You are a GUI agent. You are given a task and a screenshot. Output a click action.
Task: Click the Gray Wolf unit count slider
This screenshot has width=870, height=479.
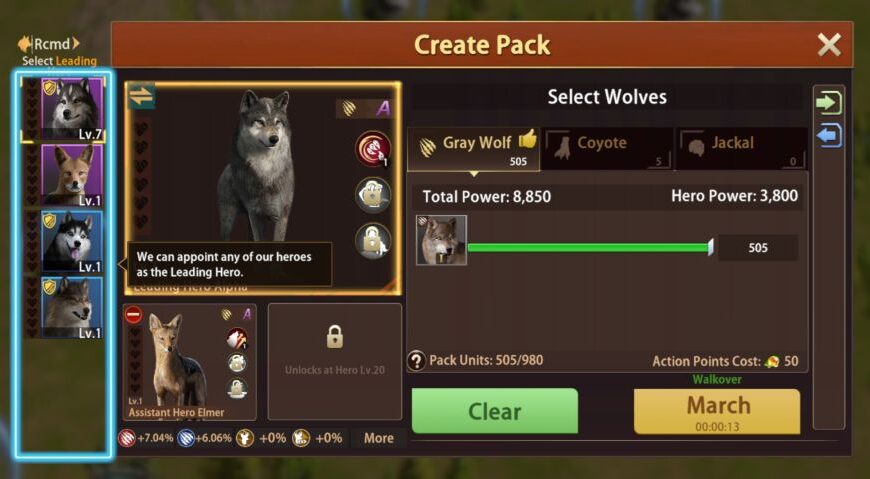click(x=590, y=248)
